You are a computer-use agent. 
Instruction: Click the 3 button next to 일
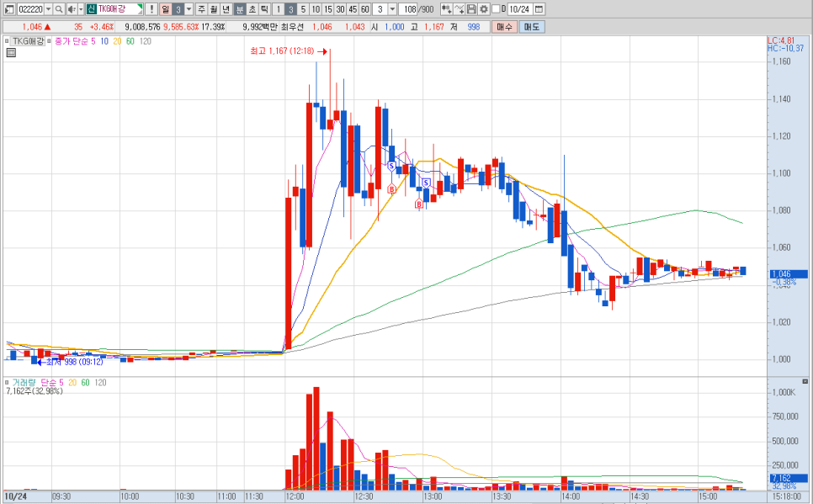(178, 9)
